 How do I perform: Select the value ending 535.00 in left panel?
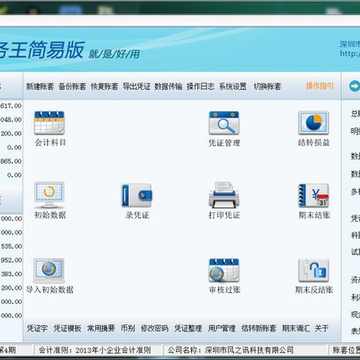point(11,246)
